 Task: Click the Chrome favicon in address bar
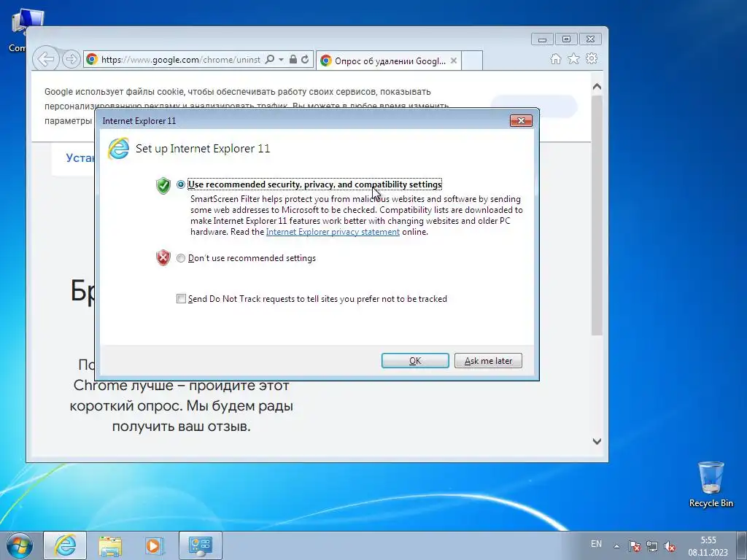coord(92,59)
